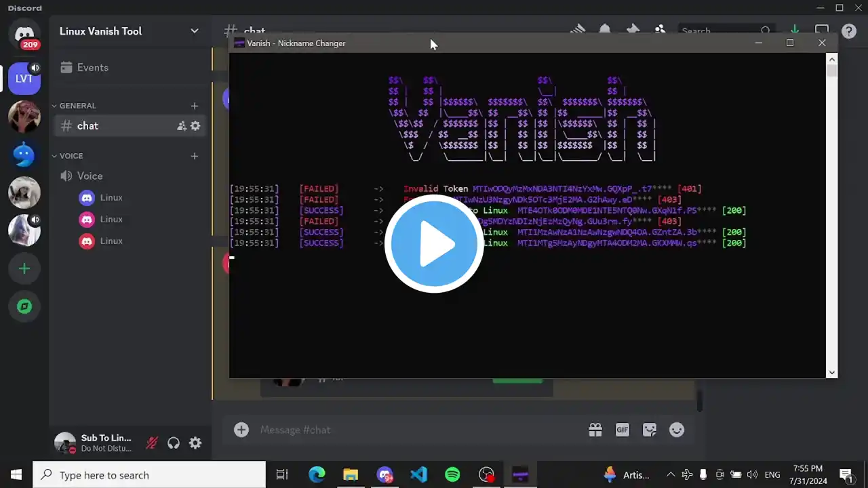Click Microsoft Edge in the taskbar
868x488 pixels.
click(x=317, y=475)
